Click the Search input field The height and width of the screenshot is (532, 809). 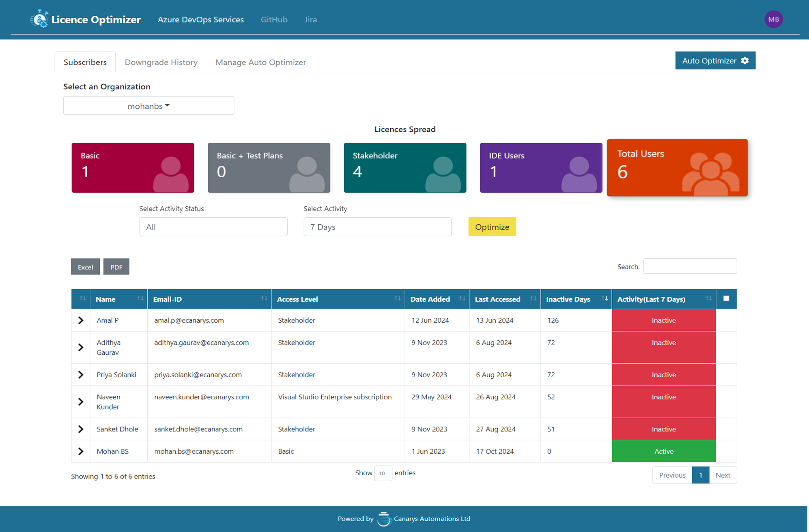[x=690, y=266]
